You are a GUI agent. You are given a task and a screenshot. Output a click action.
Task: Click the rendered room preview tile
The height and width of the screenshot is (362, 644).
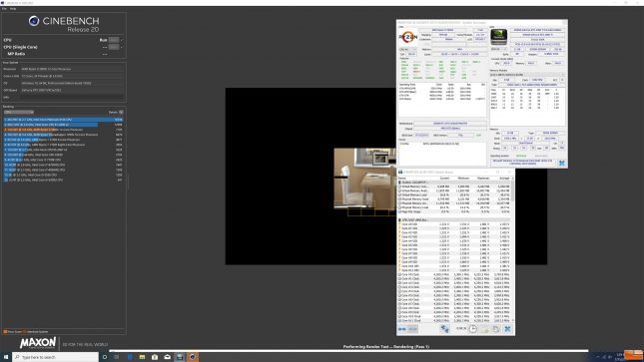(x=364, y=179)
